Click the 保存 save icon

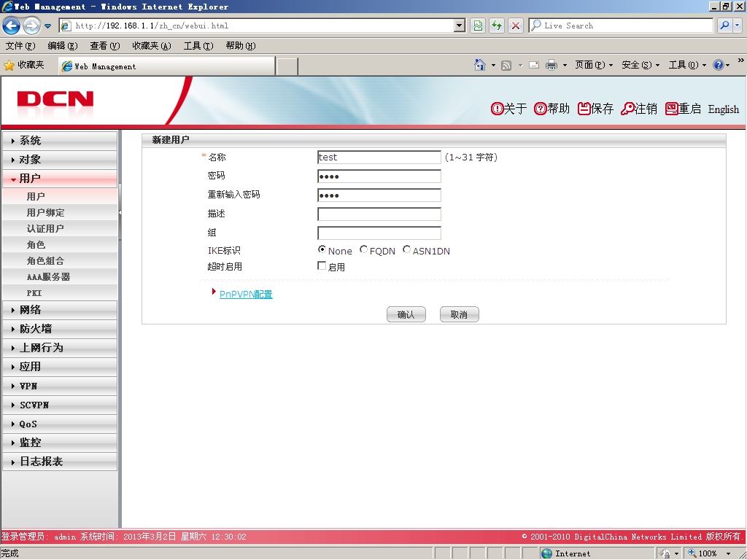(x=584, y=109)
